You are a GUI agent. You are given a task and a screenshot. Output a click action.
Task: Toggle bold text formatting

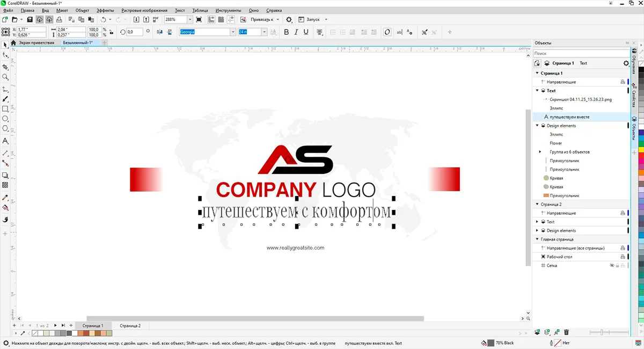pos(286,32)
